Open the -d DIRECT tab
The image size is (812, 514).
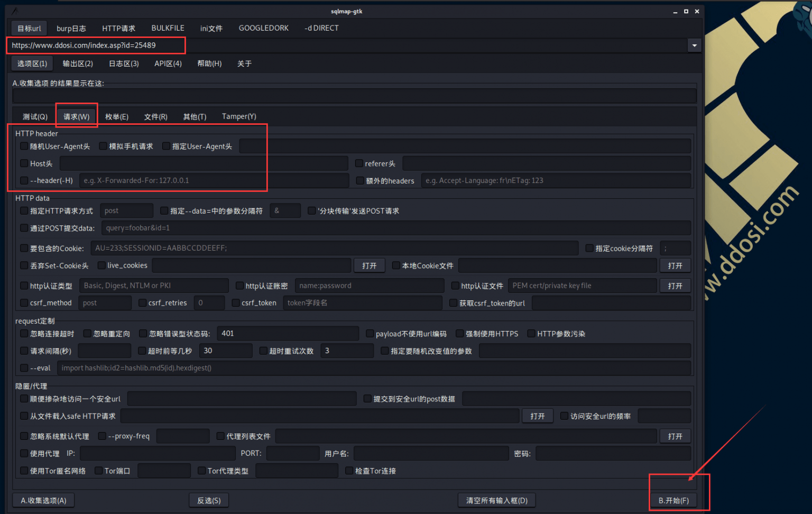click(x=321, y=28)
